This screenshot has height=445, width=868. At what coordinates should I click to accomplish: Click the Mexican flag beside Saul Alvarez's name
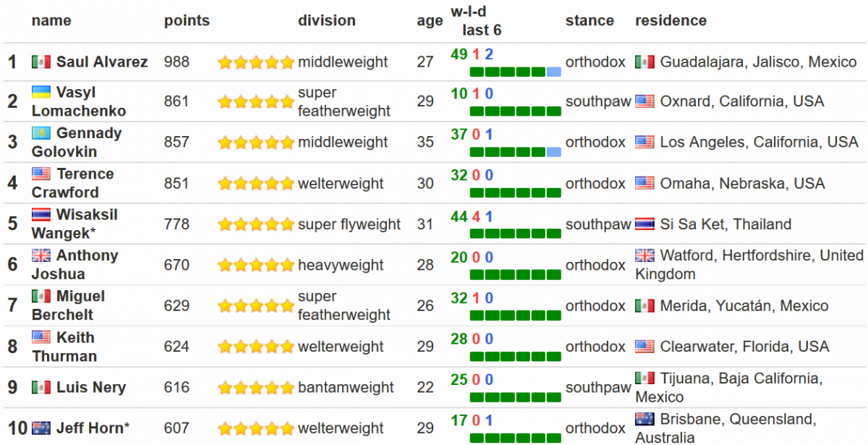pos(41,62)
